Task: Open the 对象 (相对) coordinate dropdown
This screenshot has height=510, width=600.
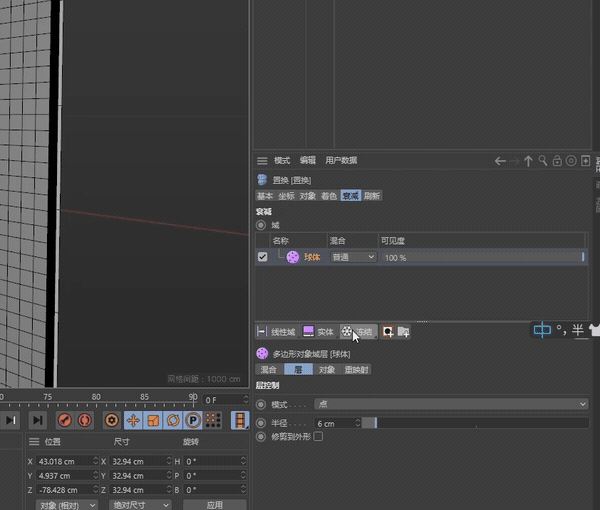Action: click(x=67, y=505)
